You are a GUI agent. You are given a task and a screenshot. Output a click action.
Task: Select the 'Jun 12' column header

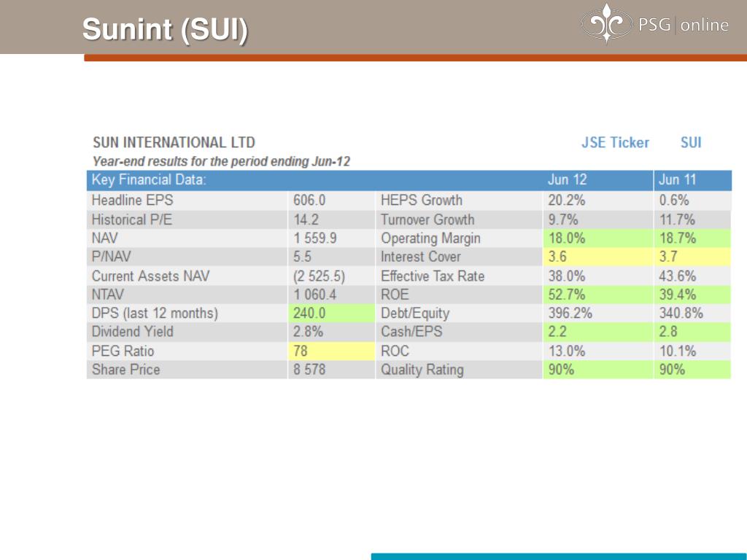click(x=567, y=180)
